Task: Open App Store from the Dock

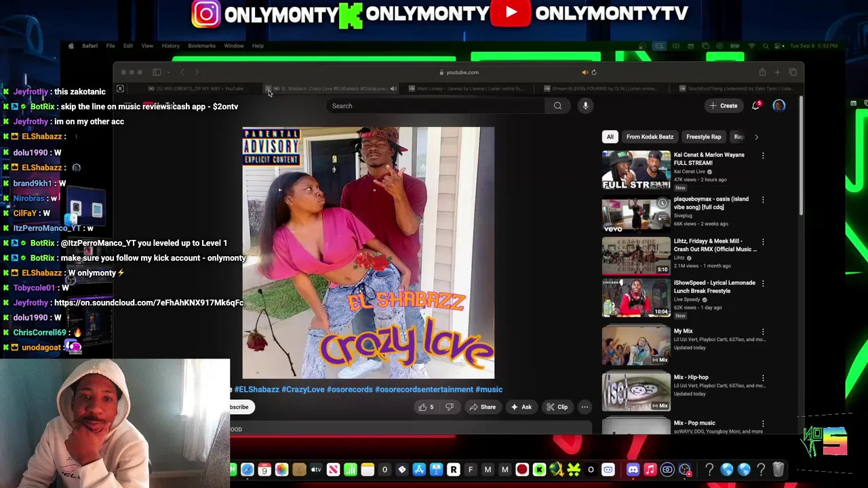Action: (x=419, y=470)
